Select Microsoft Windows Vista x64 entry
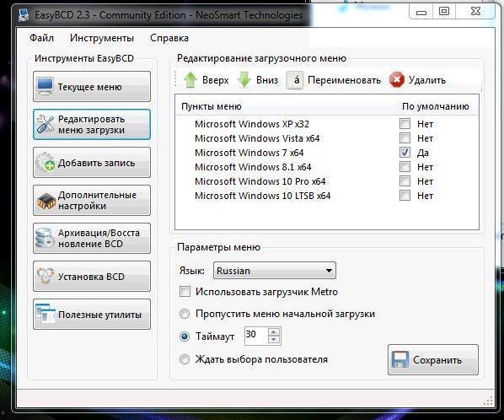Viewport: 504px width, 420px height. pyautogui.click(x=257, y=138)
